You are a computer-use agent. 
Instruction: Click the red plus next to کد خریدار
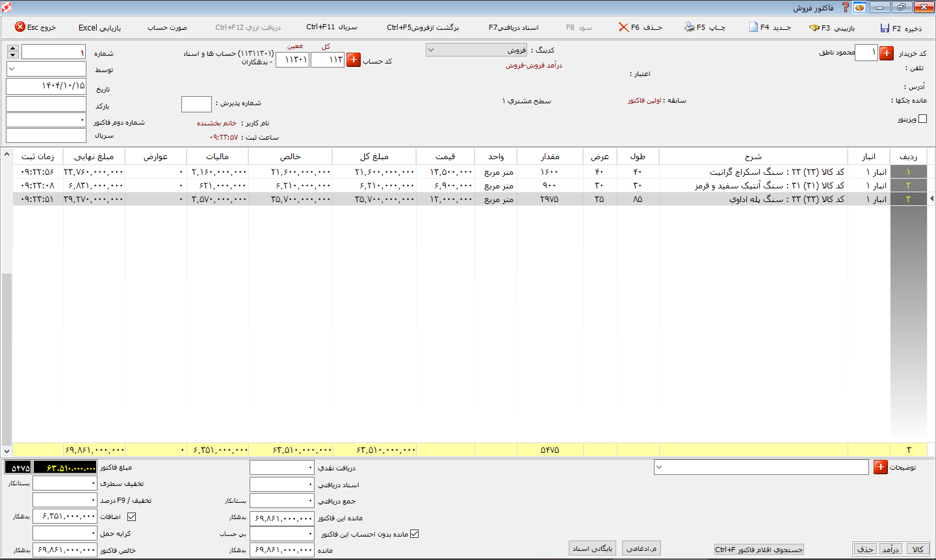887,53
